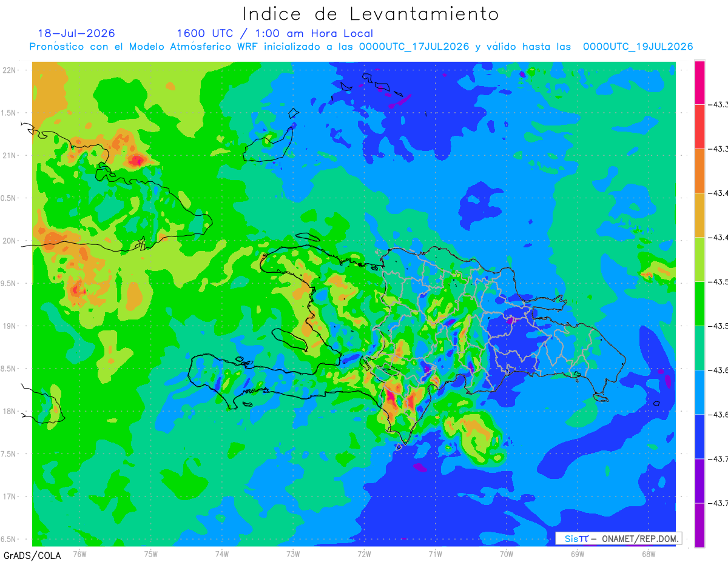Screen dimensions: 728x562
Task: Click the 'Pronóstico con el Modelo Atmósferico WRF' line
Action: tap(361, 47)
